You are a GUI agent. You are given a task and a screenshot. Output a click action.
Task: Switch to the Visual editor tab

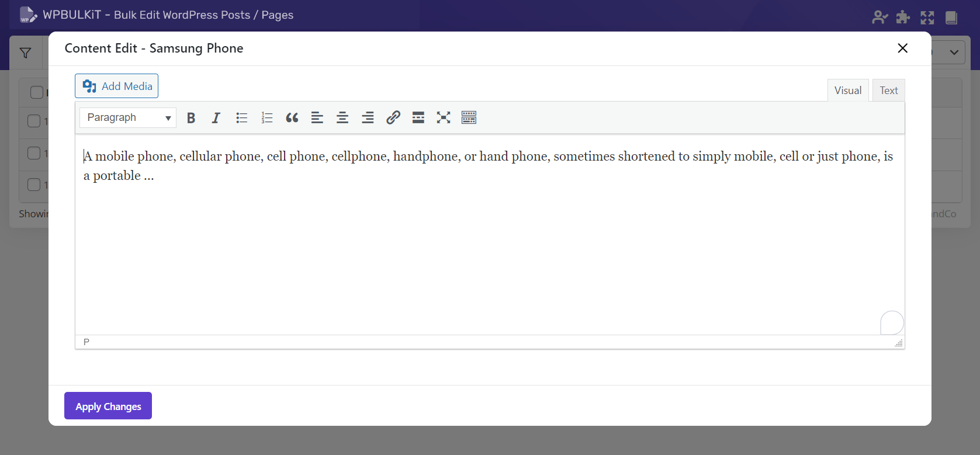[847, 91]
